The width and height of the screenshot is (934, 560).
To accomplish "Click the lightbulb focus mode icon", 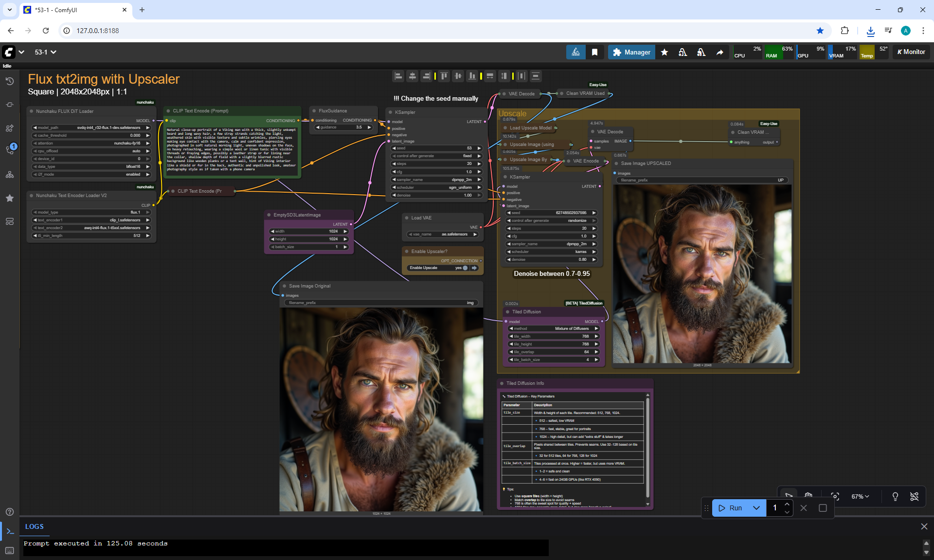I will 895,496.
